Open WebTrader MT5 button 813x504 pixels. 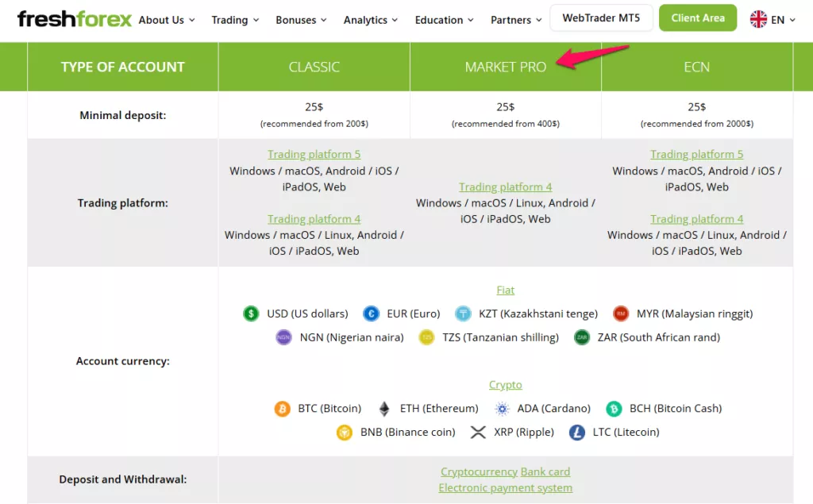601,17
